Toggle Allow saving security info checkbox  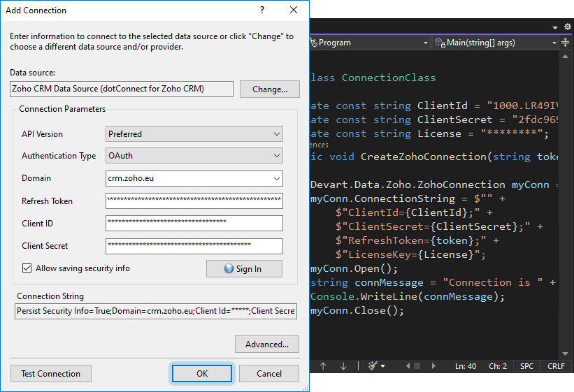click(27, 268)
